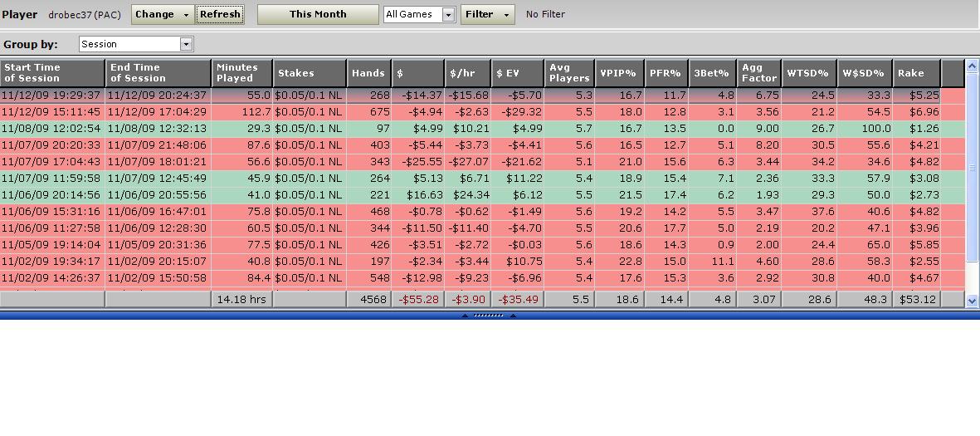Image resolution: width=980 pixels, height=436 pixels.
Task: Click the $6.96 rake cell
Action: point(917,112)
